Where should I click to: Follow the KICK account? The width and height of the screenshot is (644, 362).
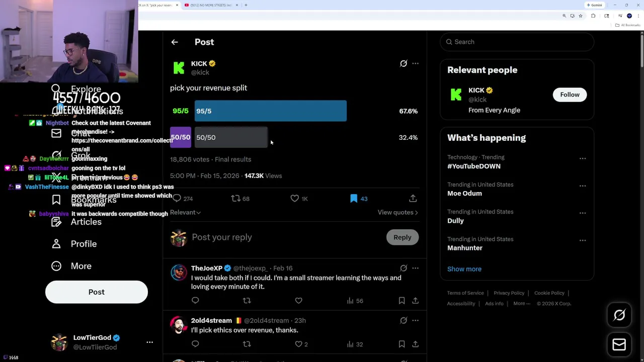click(x=570, y=95)
